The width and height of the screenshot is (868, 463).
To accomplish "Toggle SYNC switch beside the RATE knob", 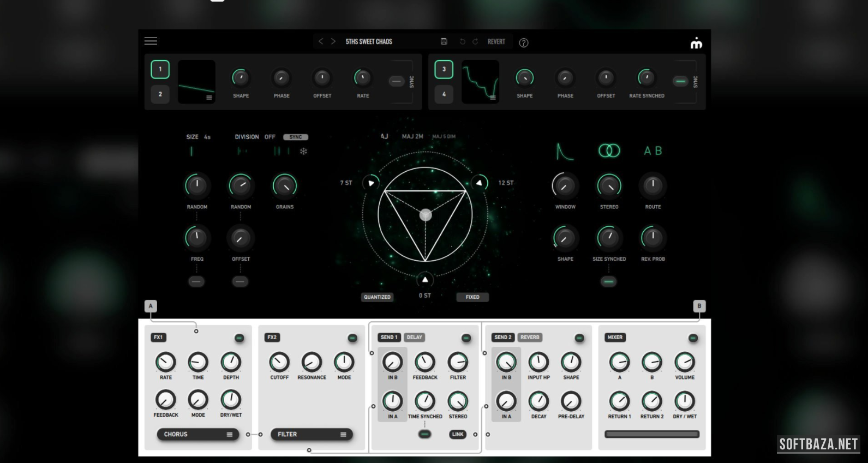I will 396,82.
